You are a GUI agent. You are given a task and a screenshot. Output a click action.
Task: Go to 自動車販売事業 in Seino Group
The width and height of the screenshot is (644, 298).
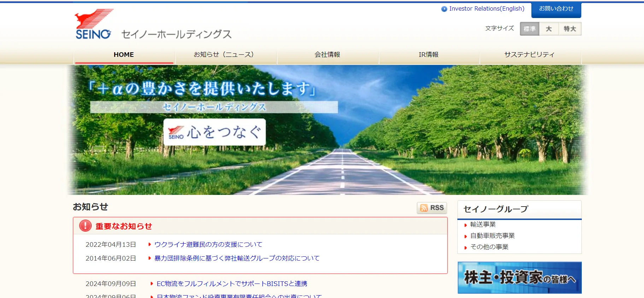492,236
